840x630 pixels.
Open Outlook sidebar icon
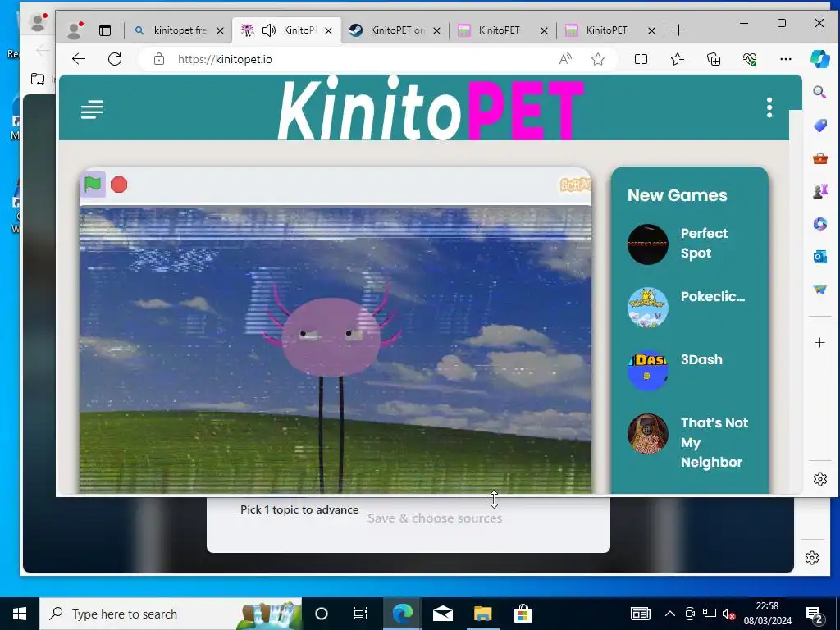pos(820,257)
